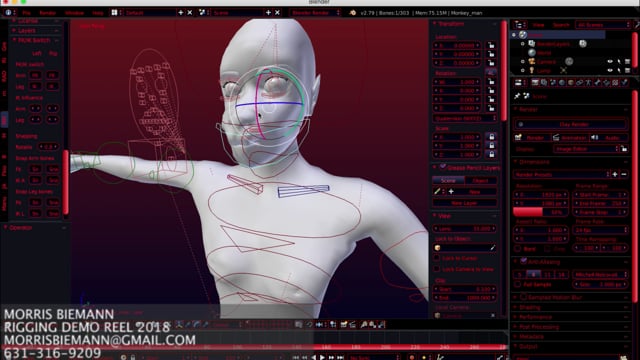The image size is (640, 360).
Task: Click the Blender logo icon in header
Action: (352, 13)
